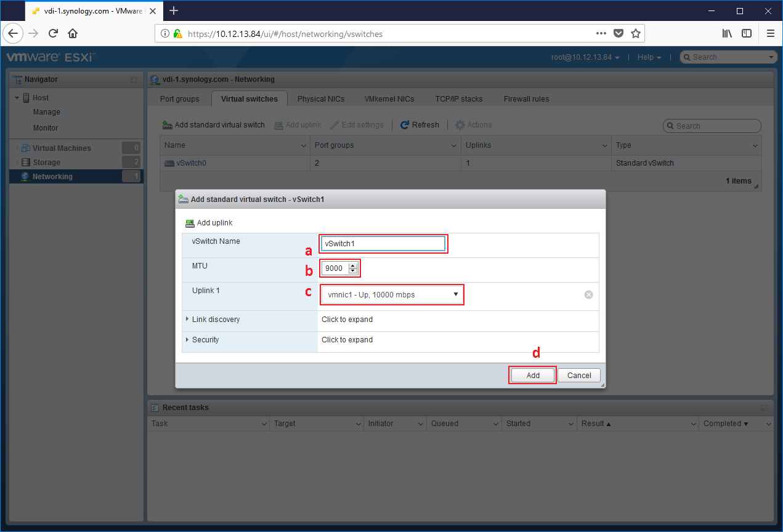The image size is (783, 532).
Task: Toggle the browser sidebar icon
Action: (747, 33)
